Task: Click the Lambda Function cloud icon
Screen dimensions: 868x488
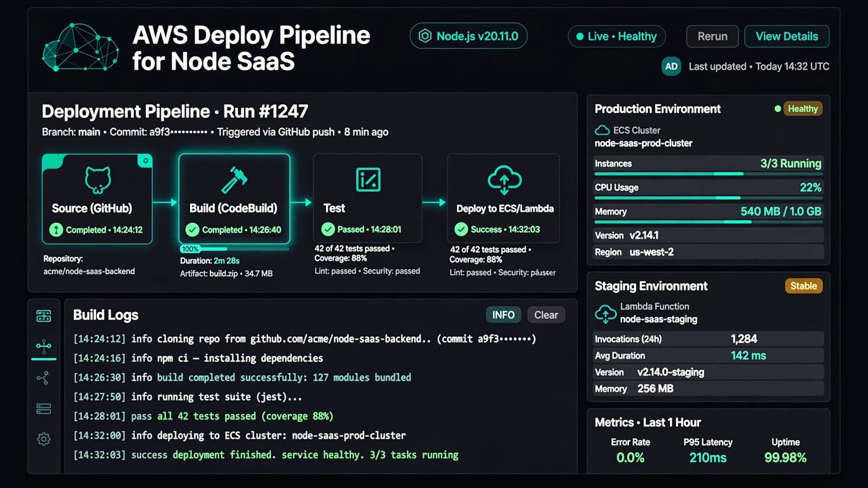Action: click(x=605, y=313)
